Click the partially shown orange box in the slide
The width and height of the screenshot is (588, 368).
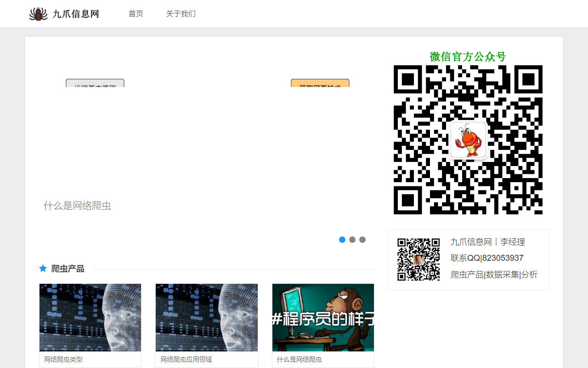320,83
